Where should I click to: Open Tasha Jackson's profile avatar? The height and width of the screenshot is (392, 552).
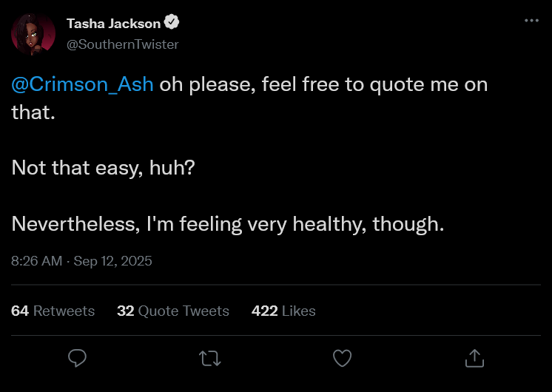click(x=33, y=34)
